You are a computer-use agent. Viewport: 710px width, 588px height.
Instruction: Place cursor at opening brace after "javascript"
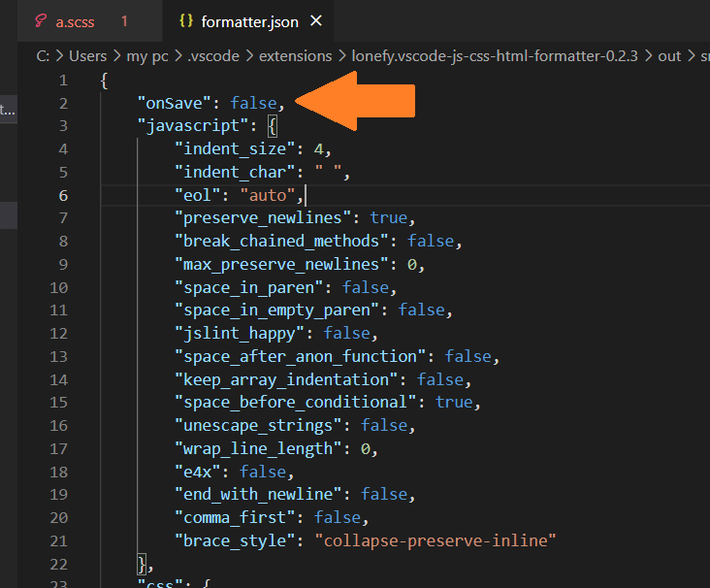pos(272,126)
